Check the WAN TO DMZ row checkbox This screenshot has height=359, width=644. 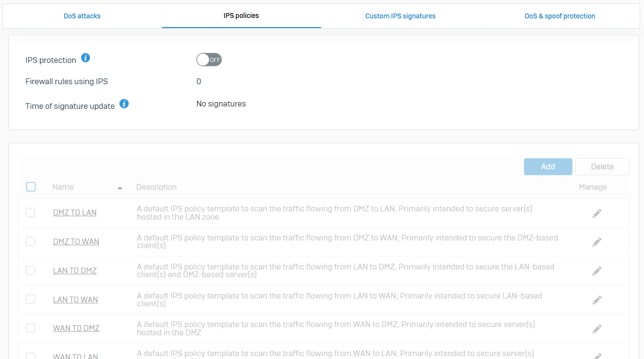point(30,328)
